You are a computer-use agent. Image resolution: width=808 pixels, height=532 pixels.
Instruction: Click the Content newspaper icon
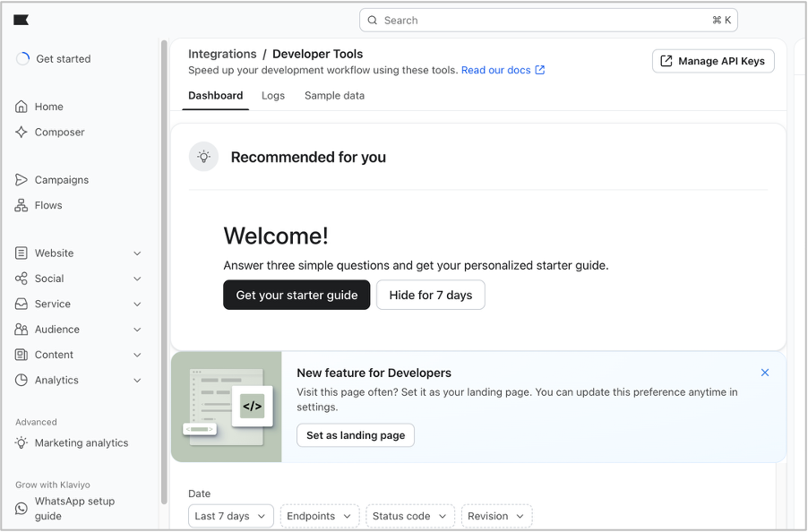pos(21,355)
